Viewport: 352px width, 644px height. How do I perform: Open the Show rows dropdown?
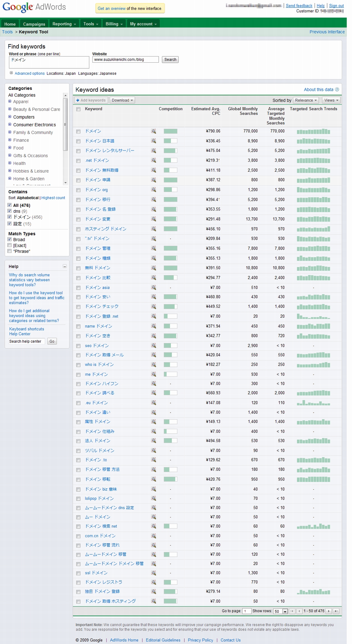[281, 611]
